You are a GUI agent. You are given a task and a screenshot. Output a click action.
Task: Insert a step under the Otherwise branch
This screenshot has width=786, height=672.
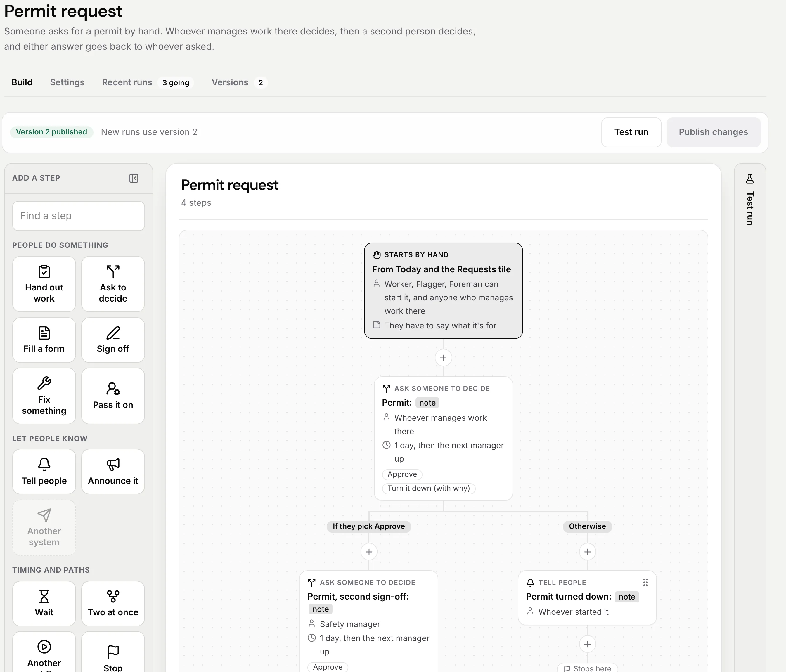(x=587, y=552)
